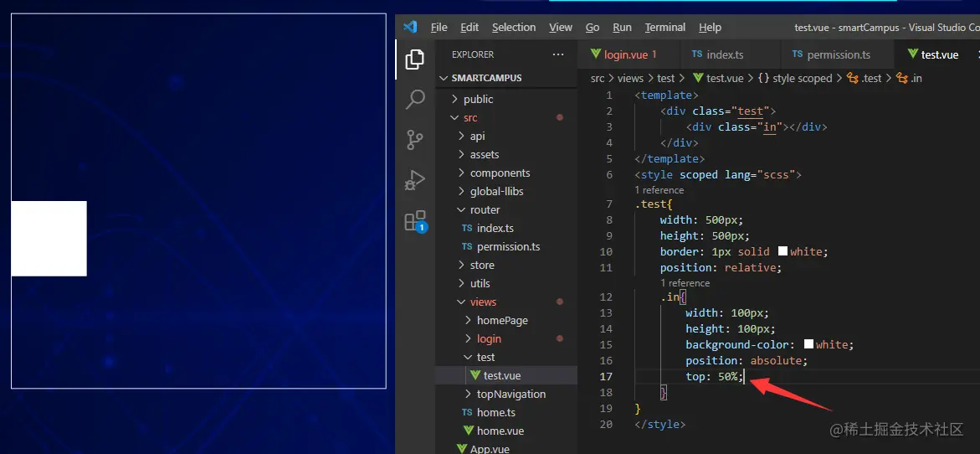Click the white background-color swatch
980x454 pixels.
[808, 344]
